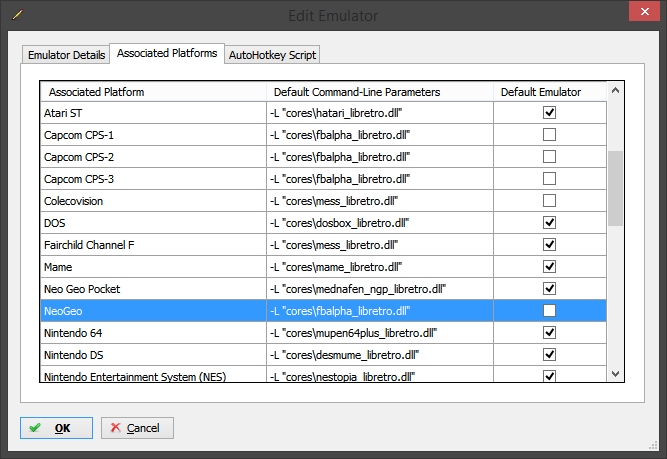Select the Nintendo DS platform cell
This screenshot has width=667, height=459.
[154, 355]
